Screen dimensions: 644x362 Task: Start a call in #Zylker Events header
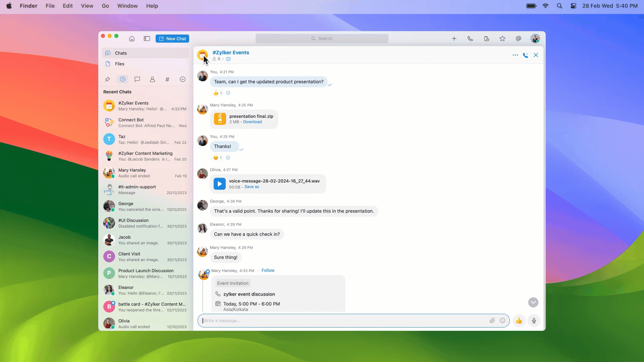point(526,55)
